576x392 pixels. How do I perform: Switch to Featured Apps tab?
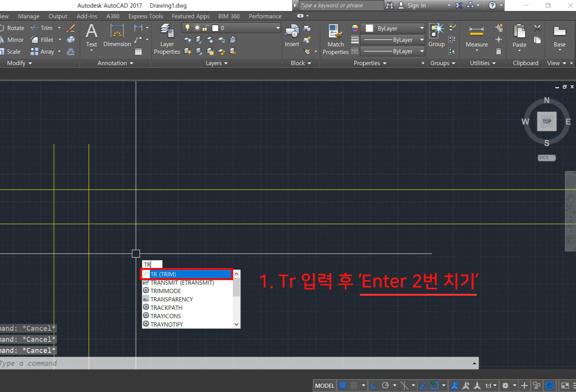coord(190,16)
